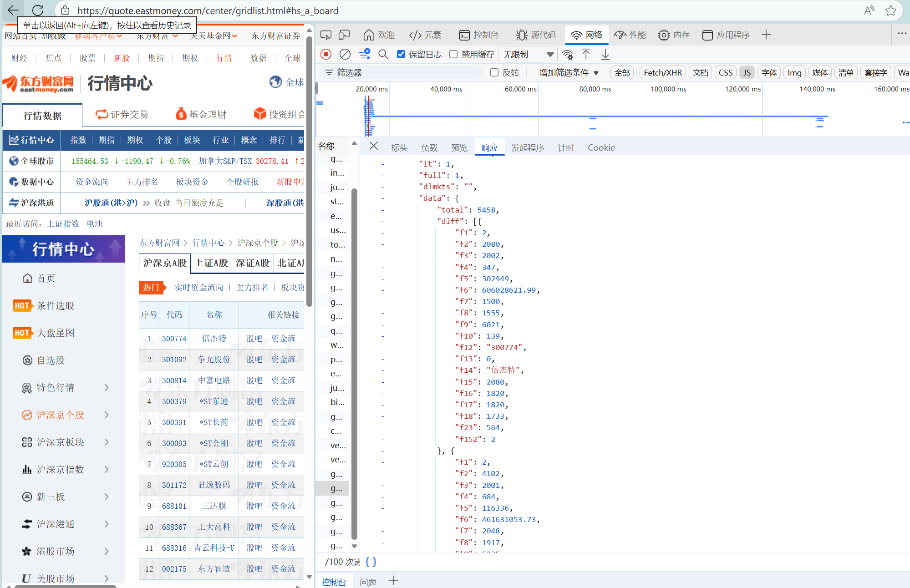Expand 沪深京板块 sidebar submenu
Screen dimensions: 910x588
107,442
